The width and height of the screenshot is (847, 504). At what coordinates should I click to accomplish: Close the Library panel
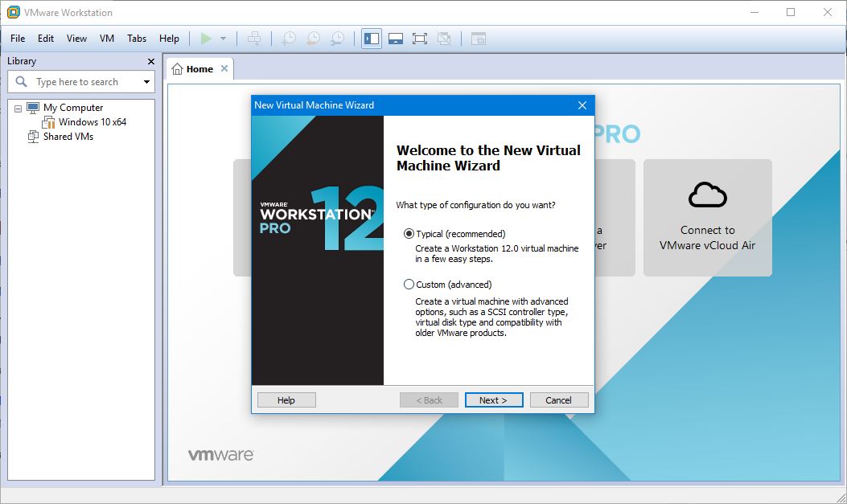click(151, 61)
